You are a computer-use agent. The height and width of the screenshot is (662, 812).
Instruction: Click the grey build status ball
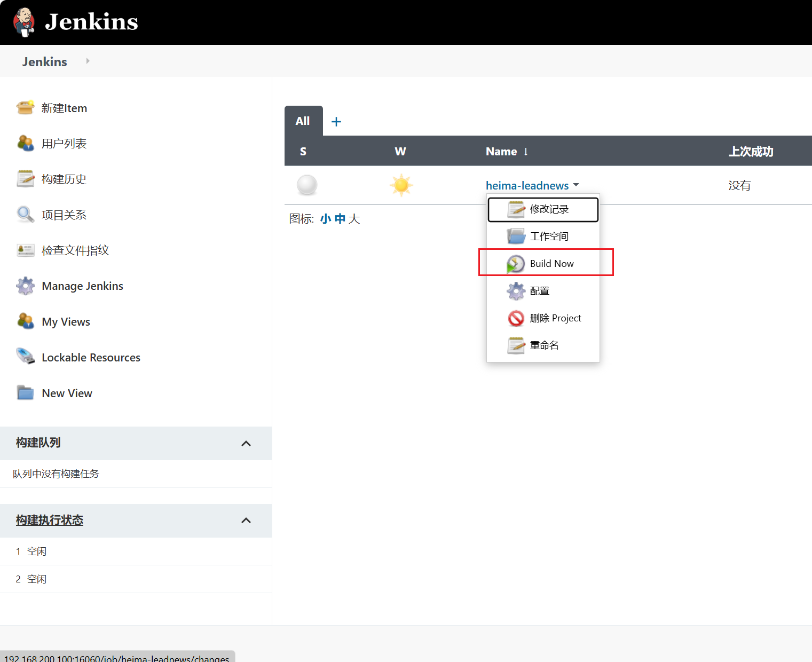point(307,185)
